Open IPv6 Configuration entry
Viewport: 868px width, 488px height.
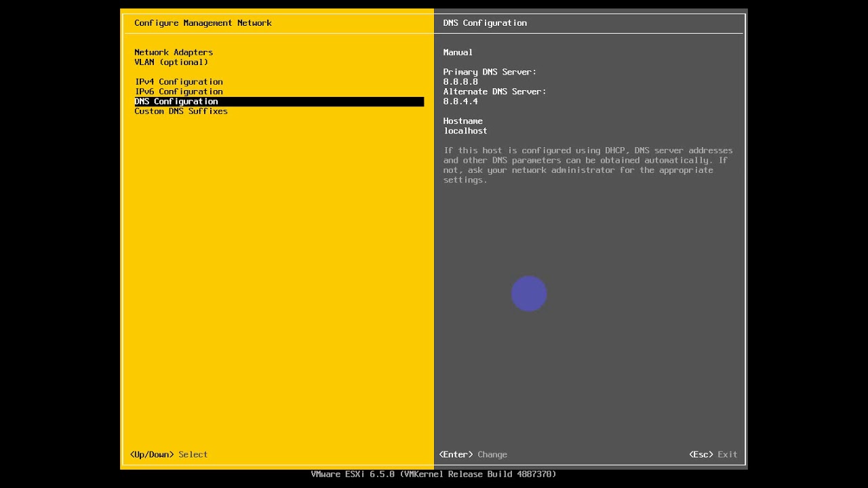(x=179, y=91)
